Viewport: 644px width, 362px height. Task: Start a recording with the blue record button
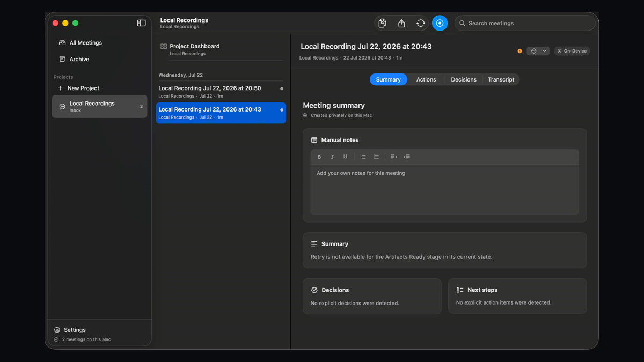click(x=440, y=23)
